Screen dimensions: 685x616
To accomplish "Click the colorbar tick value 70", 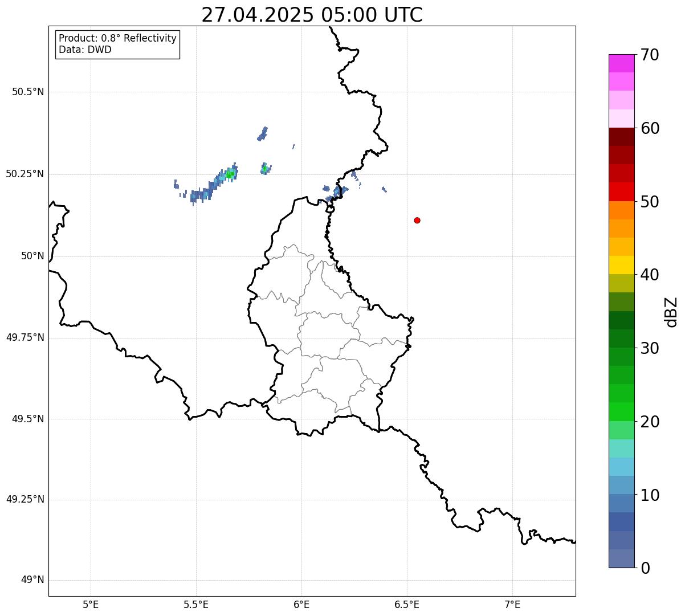I will point(650,55).
